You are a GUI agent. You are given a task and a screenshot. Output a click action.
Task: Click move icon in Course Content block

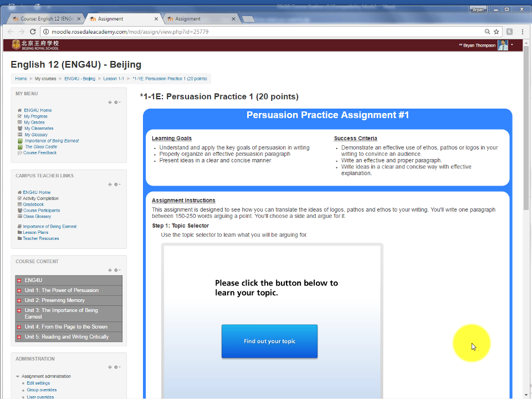pyautogui.click(x=110, y=270)
